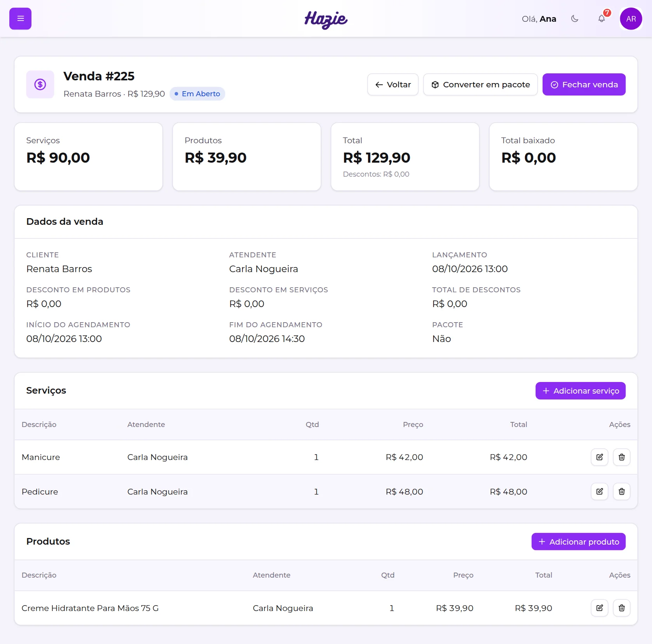Click the Manicure description cell
The width and height of the screenshot is (652, 644).
click(41, 457)
